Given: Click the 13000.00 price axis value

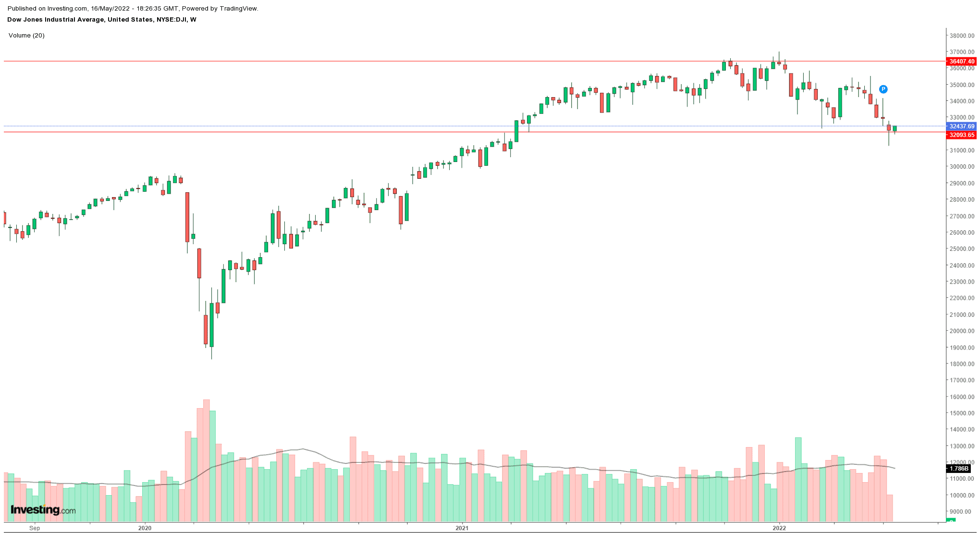Looking at the screenshot, I should [962, 447].
